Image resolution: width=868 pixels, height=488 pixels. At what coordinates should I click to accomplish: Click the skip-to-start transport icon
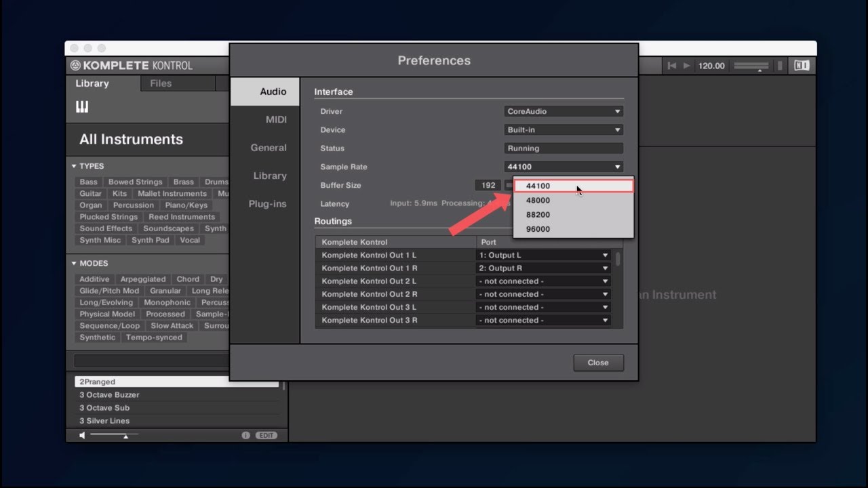(x=672, y=66)
